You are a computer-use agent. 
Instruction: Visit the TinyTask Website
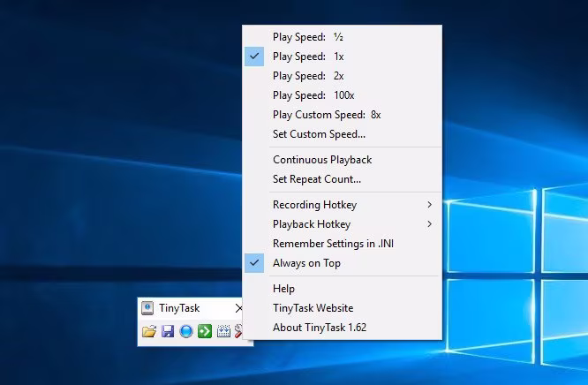342,308
